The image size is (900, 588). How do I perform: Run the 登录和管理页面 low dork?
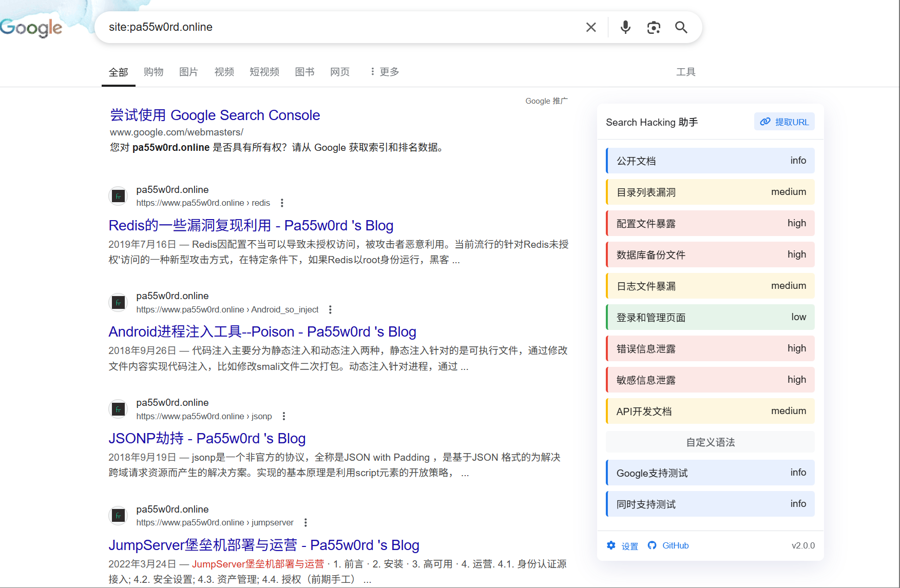(710, 317)
